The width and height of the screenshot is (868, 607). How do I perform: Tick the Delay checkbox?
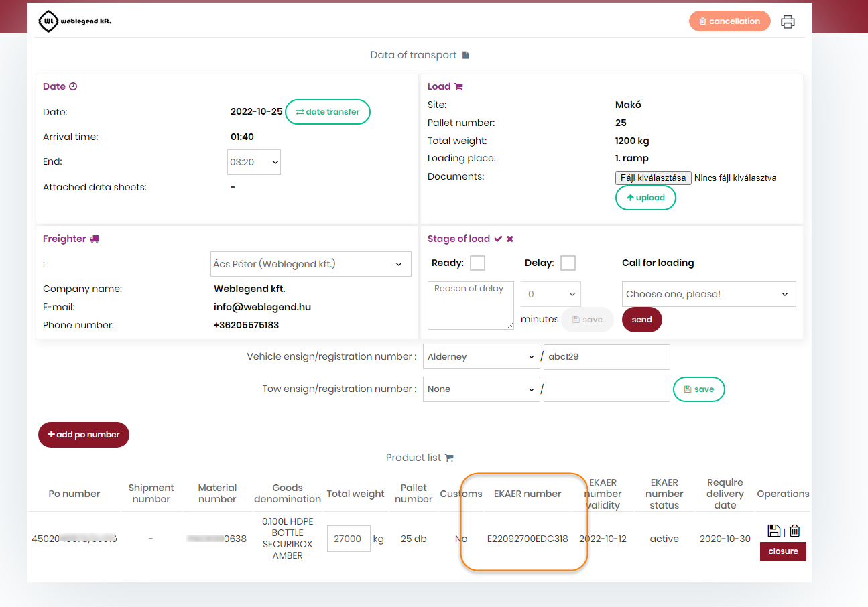pyautogui.click(x=568, y=263)
